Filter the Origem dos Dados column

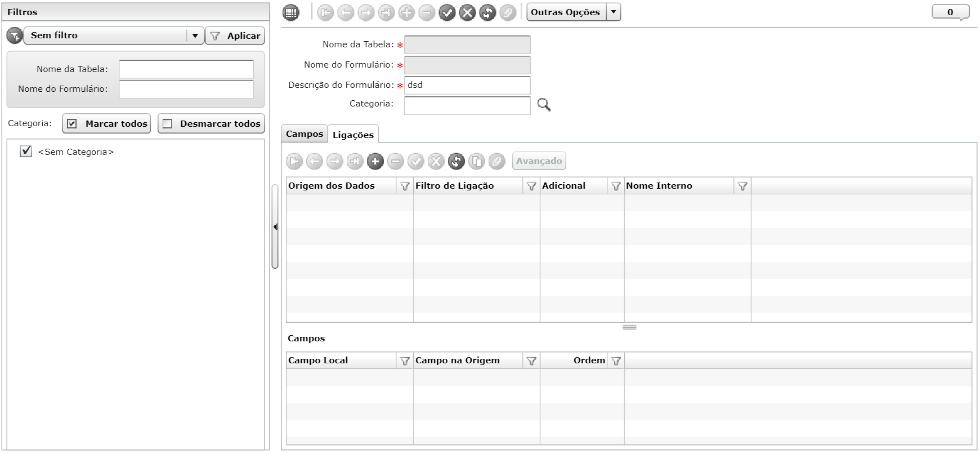click(405, 186)
